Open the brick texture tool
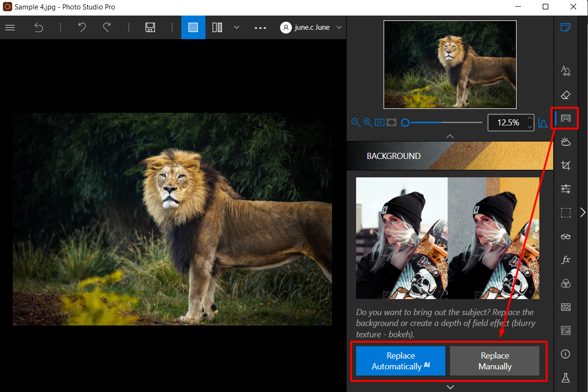Viewport: 588px width, 392px height. pyautogui.click(x=566, y=307)
